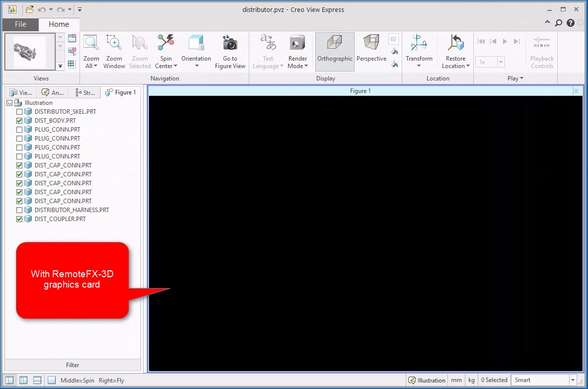The width and height of the screenshot is (588, 389).
Task: Click the Filter bar below the tree
Action: pos(73,365)
